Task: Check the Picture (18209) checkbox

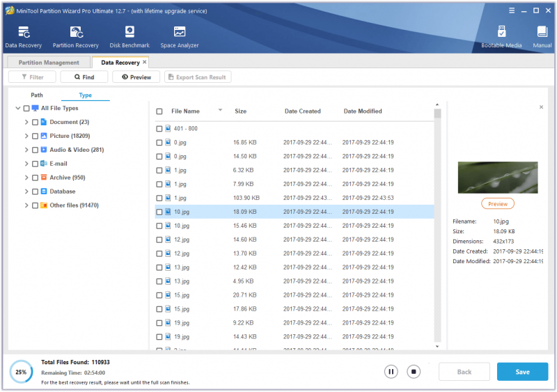Action: coord(35,136)
